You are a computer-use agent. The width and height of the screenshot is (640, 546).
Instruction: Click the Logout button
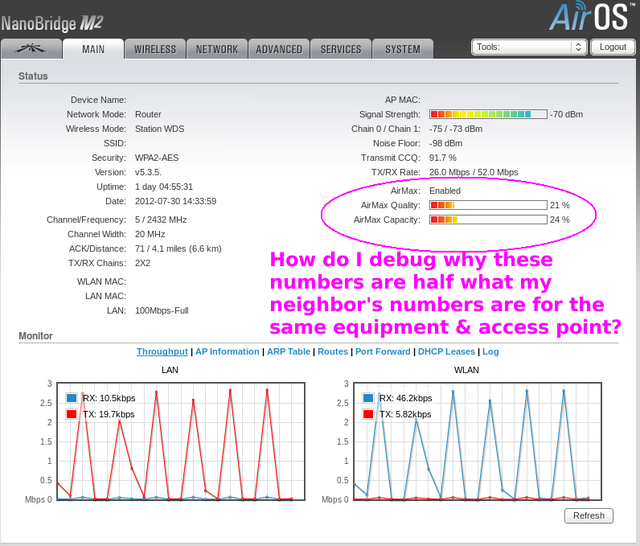point(613,47)
